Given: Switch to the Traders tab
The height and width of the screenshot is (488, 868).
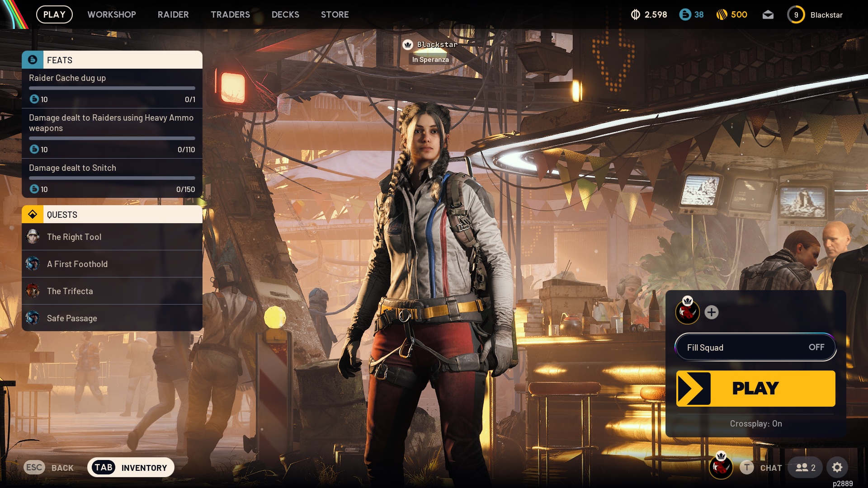Looking at the screenshot, I should (230, 14).
